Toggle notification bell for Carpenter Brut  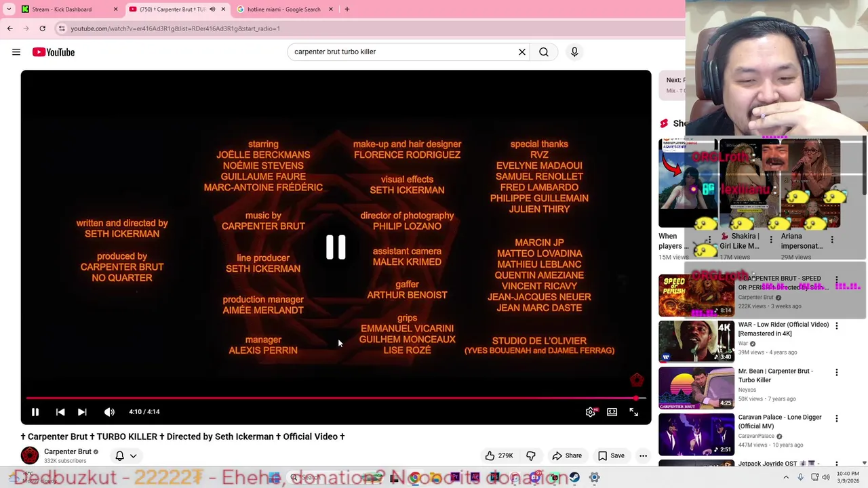(x=126, y=456)
